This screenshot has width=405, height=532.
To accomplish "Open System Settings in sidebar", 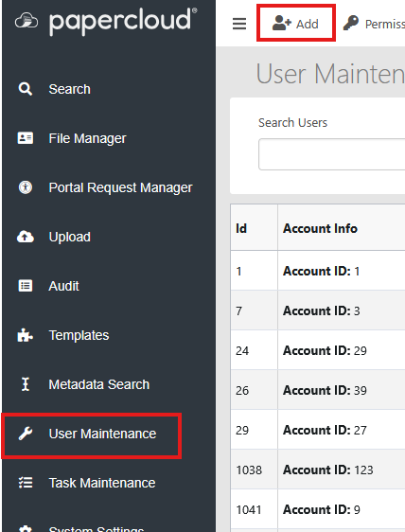I will tap(97, 528).
